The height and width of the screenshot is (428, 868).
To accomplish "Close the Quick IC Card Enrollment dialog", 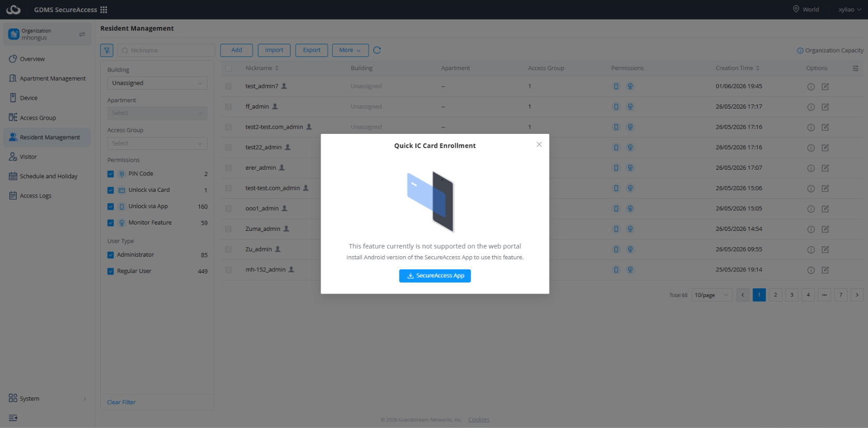I will (539, 144).
